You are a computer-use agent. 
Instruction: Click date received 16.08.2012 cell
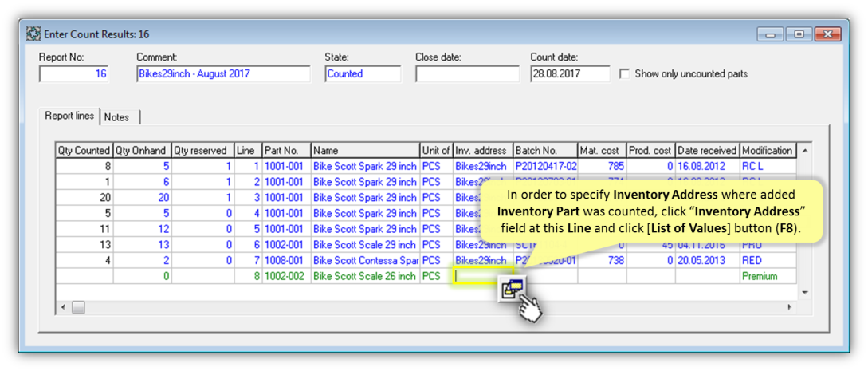pos(707,166)
